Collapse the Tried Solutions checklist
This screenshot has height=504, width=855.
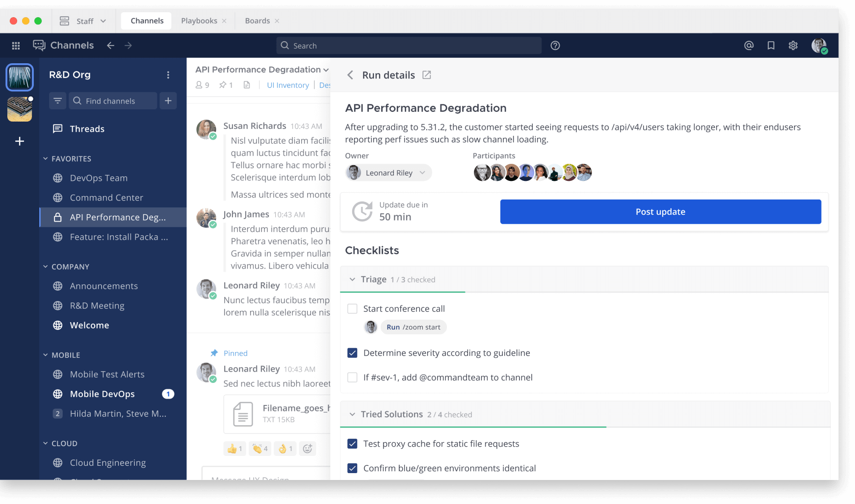pos(352,415)
